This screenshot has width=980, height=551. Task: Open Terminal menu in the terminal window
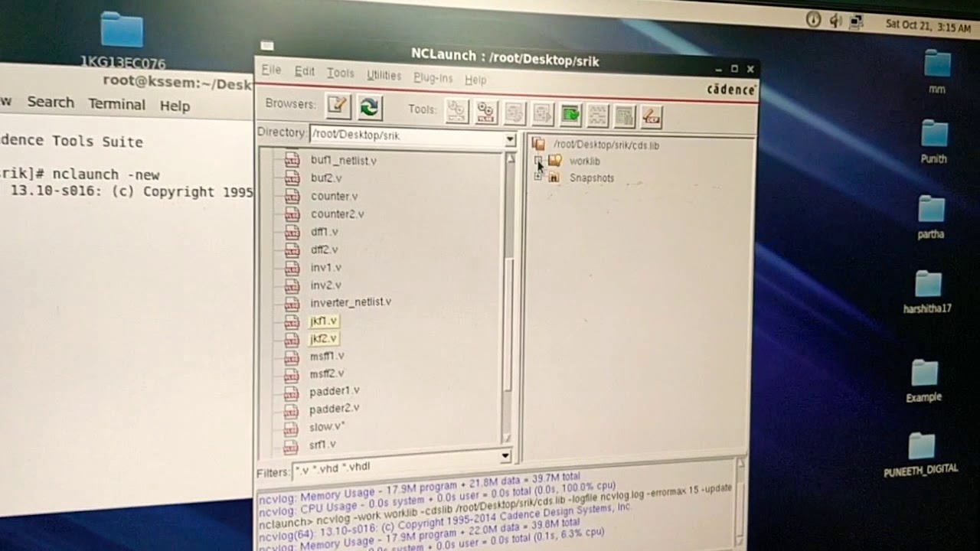(x=116, y=104)
